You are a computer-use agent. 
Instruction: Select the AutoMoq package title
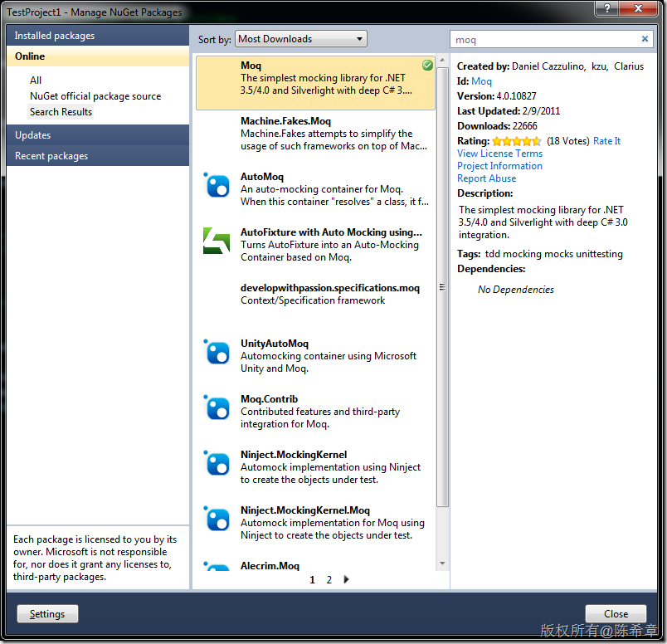click(x=261, y=177)
